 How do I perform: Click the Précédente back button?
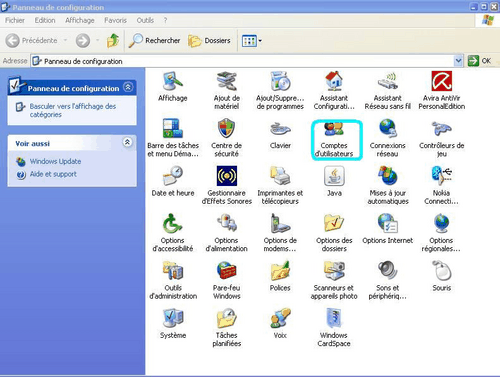click(31, 41)
